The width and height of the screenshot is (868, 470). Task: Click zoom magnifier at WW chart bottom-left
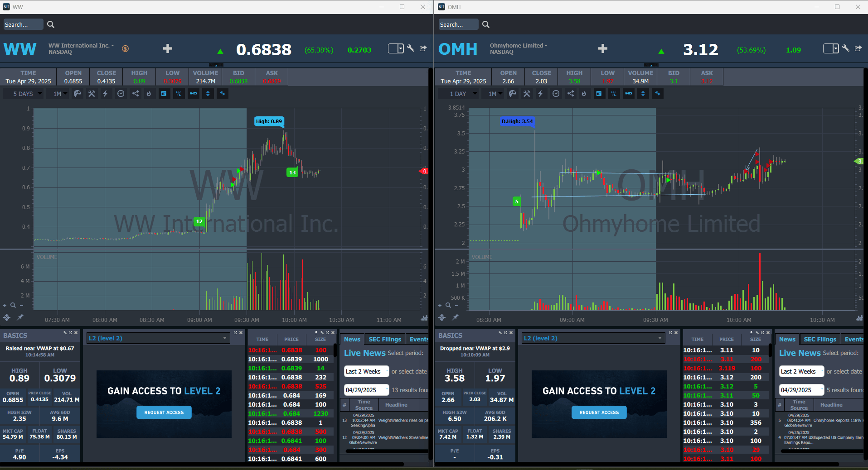pos(13,305)
